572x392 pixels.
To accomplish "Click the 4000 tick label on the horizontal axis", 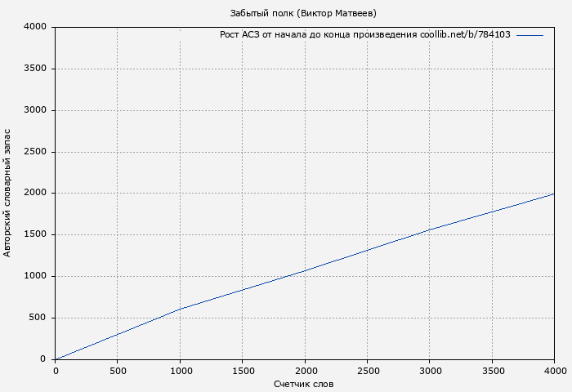I will (x=554, y=370).
